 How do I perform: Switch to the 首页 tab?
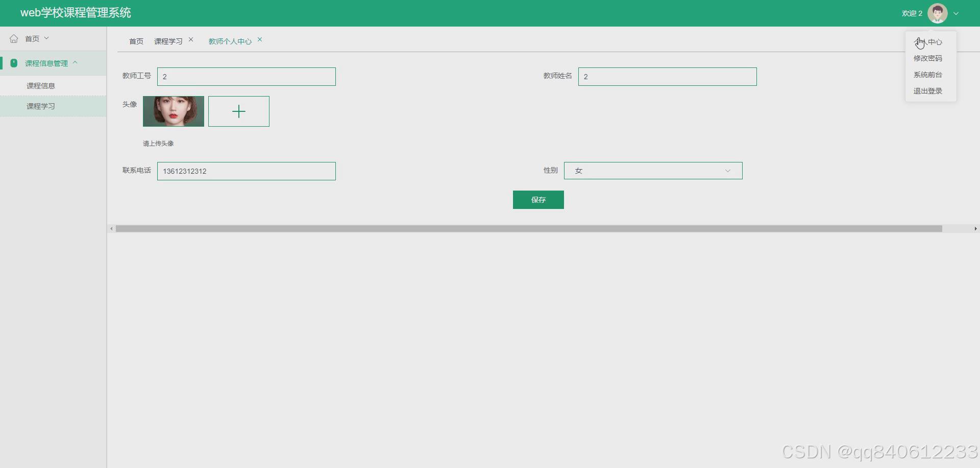click(136, 41)
